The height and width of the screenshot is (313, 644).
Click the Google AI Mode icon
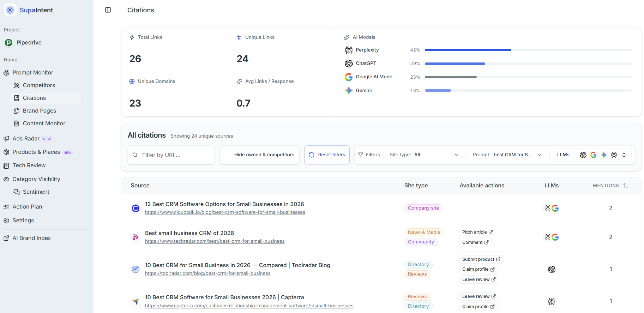[349, 77]
